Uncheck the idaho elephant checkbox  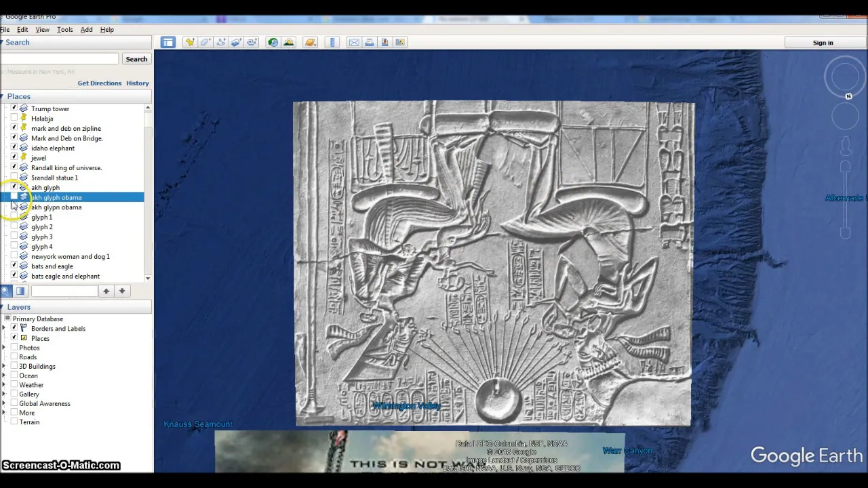coord(14,148)
